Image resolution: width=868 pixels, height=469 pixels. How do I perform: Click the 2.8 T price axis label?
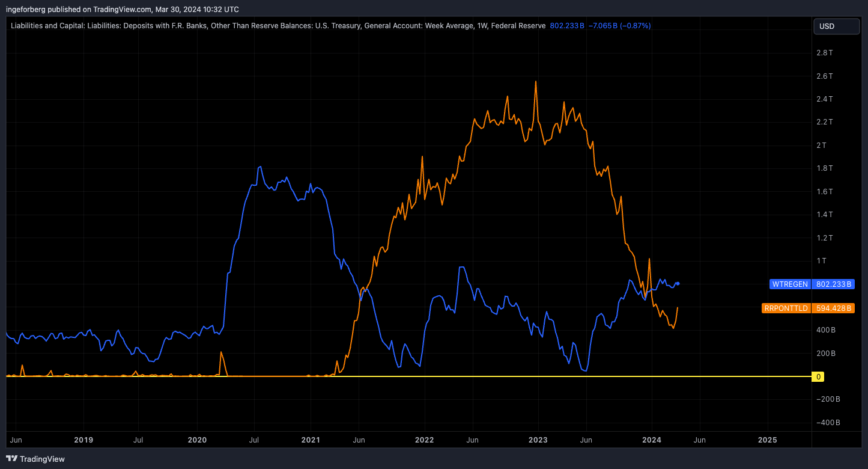tap(824, 53)
